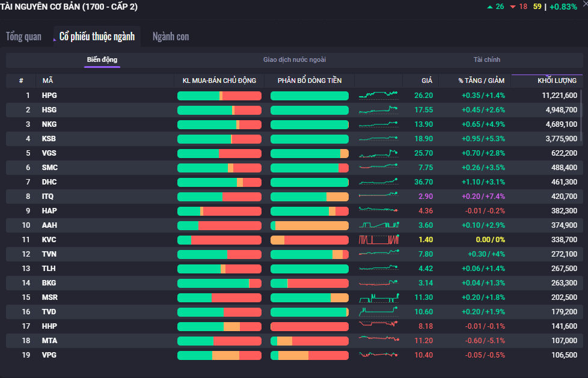Click the green up-arrow advancers indicator
Viewport: 588px width, 378px height.
click(495, 7)
